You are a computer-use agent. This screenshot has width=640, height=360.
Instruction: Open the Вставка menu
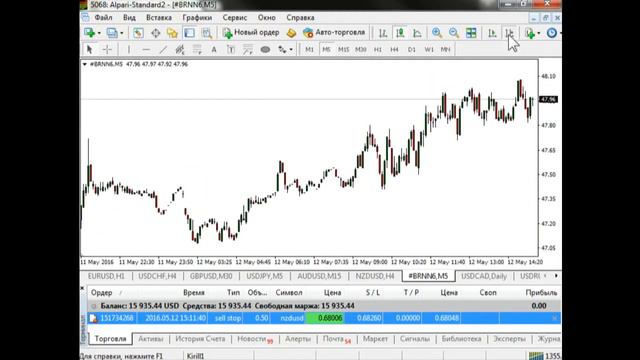(159, 18)
